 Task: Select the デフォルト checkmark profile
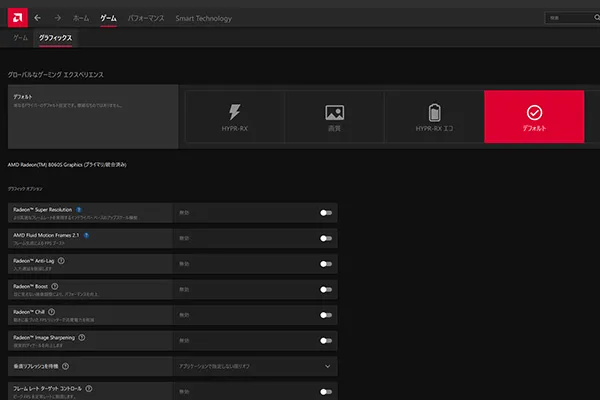[534, 118]
